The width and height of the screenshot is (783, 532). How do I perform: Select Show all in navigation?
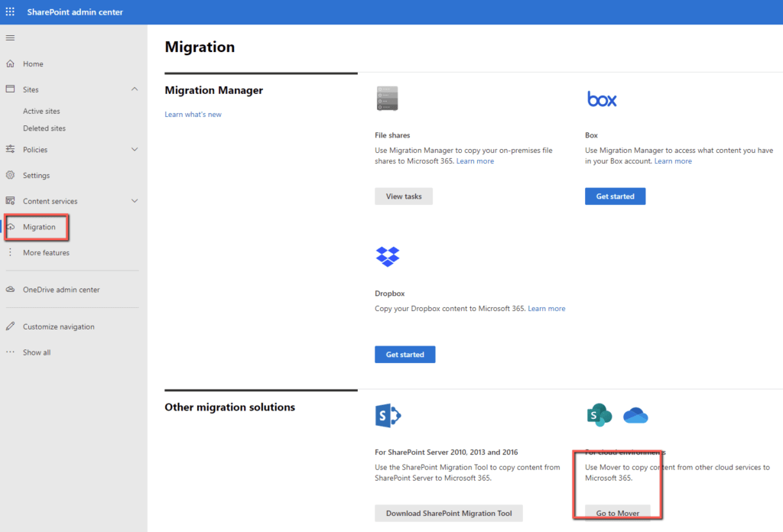tap(37, 352)
